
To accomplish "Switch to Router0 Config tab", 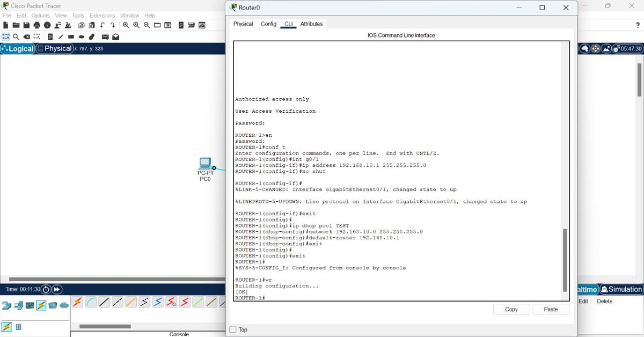I will tap(268, 24).
